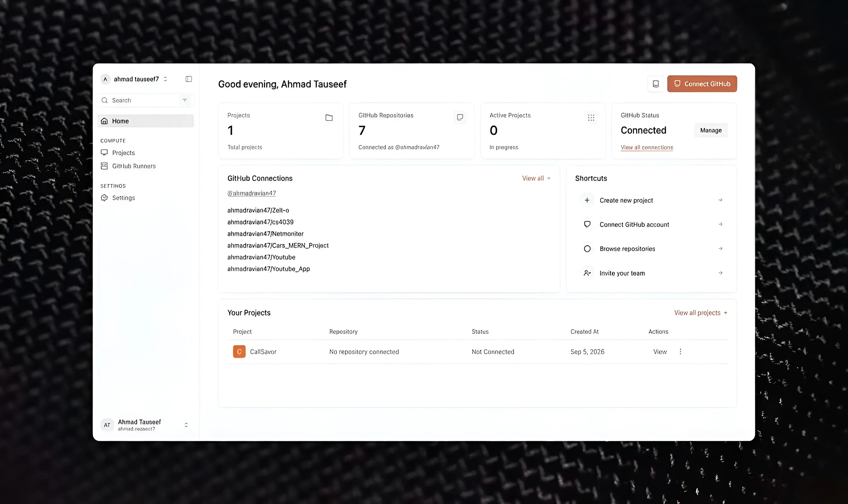Click View all projects link
The height and width of the screenshot is (504, 848).
701,313
